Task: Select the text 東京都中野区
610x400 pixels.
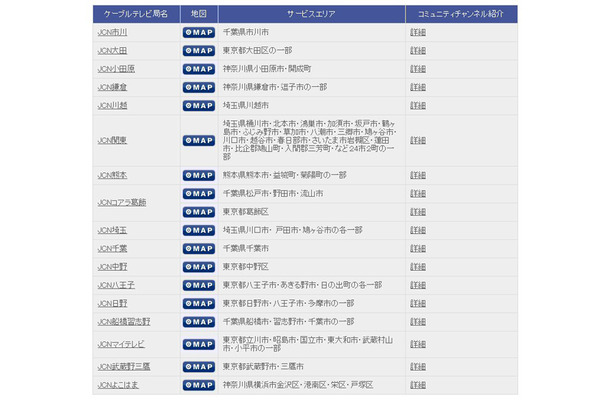Action: pyautogui.click(x=245, y=267)
